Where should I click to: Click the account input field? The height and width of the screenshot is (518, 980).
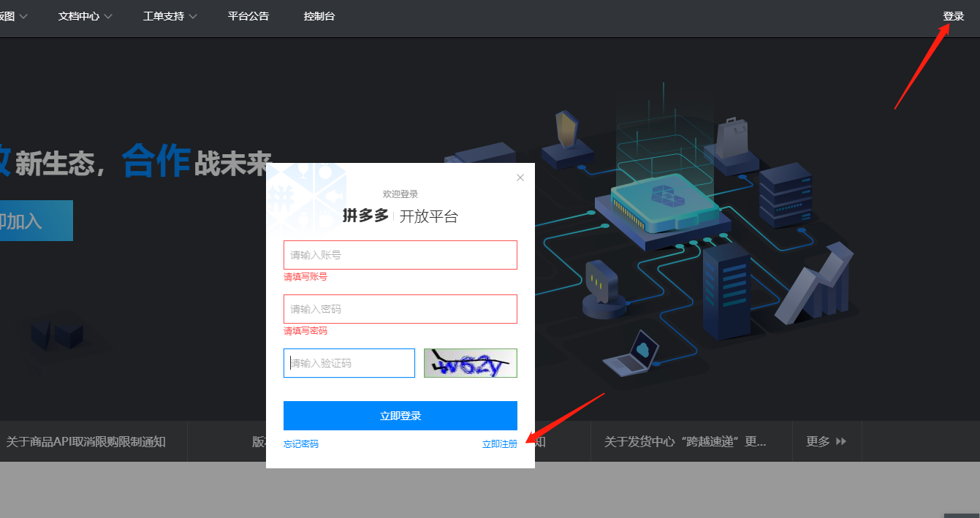[400, 255]
